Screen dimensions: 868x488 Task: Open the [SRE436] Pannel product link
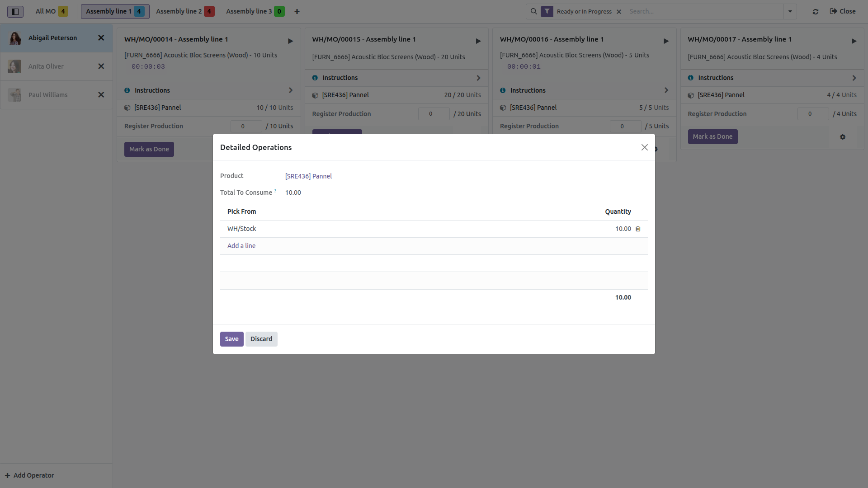[308, 176]
